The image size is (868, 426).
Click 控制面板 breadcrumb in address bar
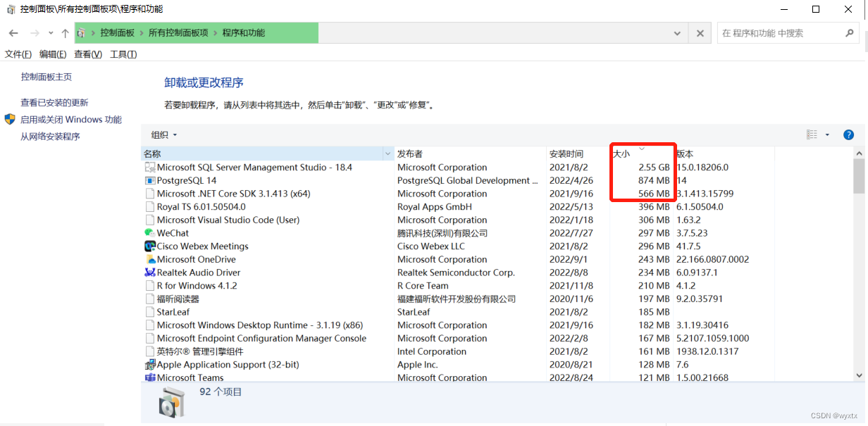(x=117, y=33)
